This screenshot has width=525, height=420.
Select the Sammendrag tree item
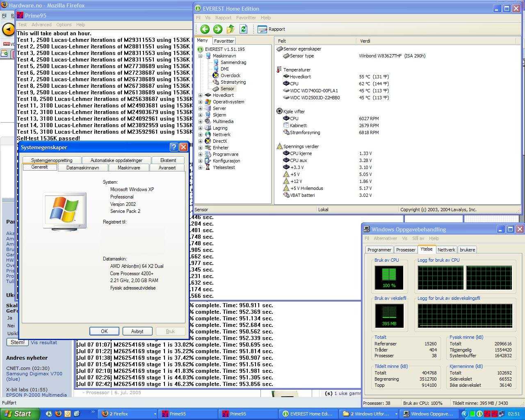[233, 62]
